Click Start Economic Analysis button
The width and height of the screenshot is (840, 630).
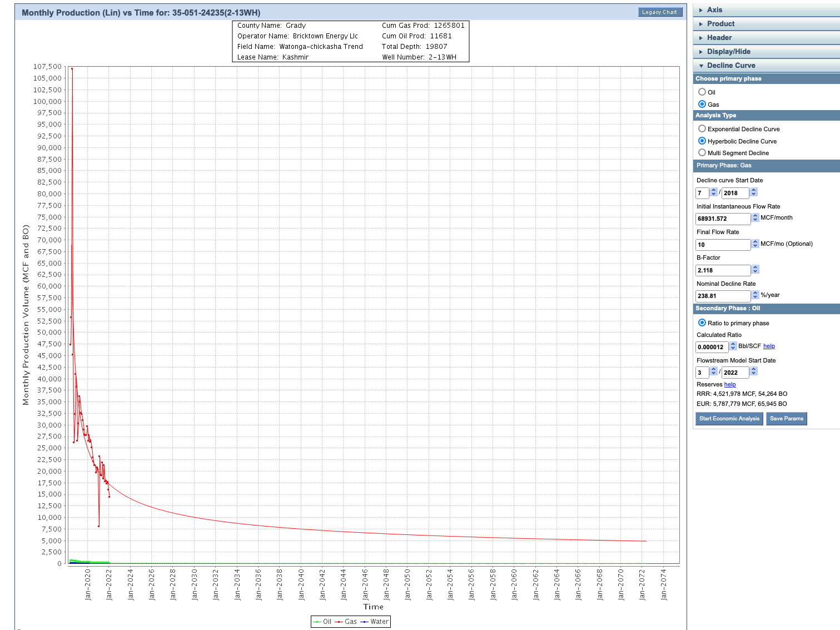(x=729, y=419)
